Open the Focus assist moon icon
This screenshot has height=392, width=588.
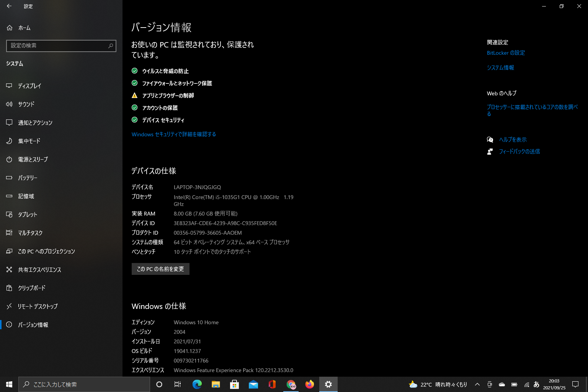tap(9, 141)
